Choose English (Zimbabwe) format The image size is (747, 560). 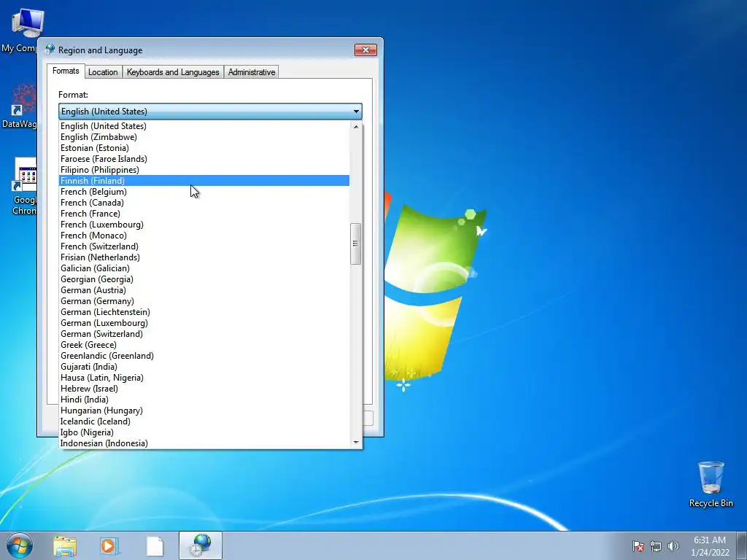(x=204, y=137)
